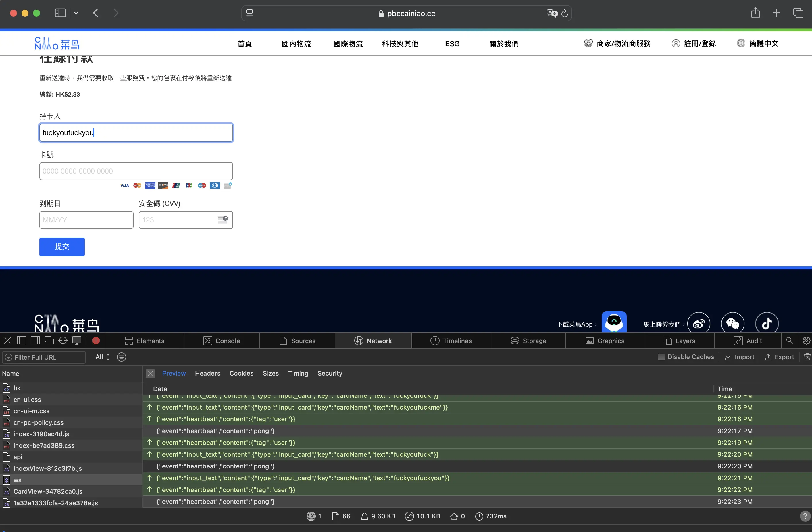Open the inspector settings gear icon
812x532 pixels.
[x=806, y=340]
